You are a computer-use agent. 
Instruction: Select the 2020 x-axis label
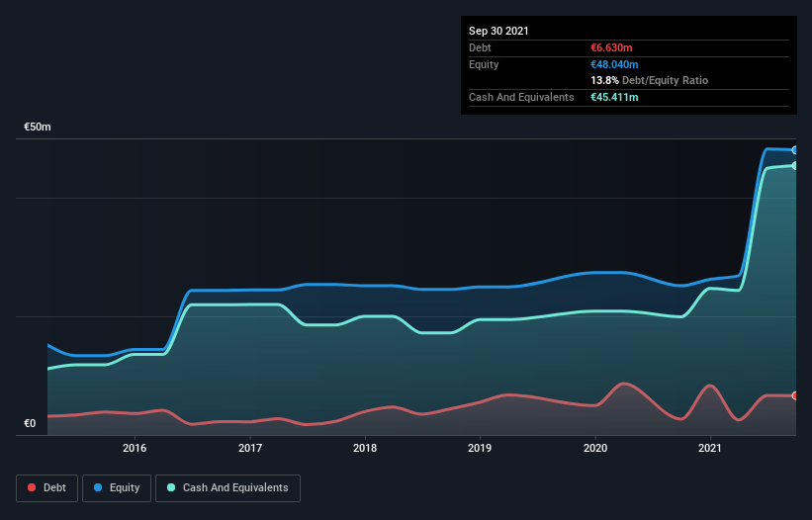[x=595, y=448]
